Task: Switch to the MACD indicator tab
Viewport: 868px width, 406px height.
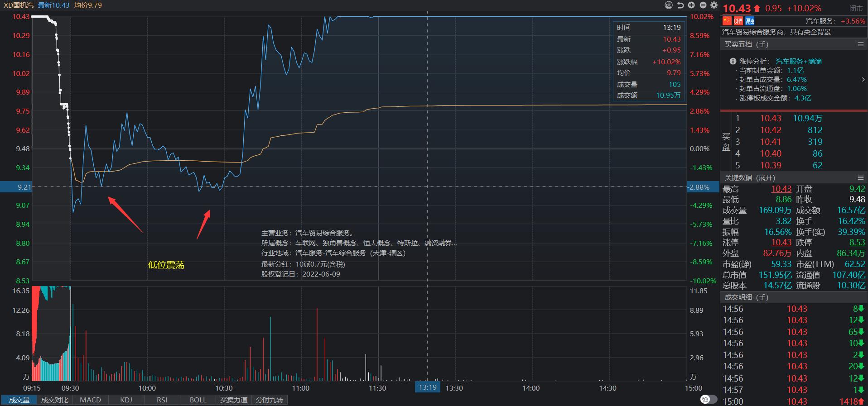Action: (91, 400)
